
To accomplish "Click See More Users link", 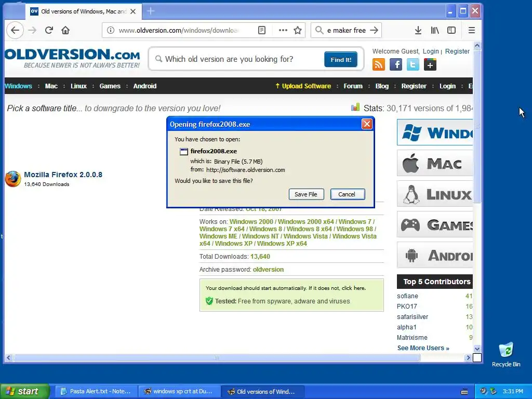I will click(423, 348).
